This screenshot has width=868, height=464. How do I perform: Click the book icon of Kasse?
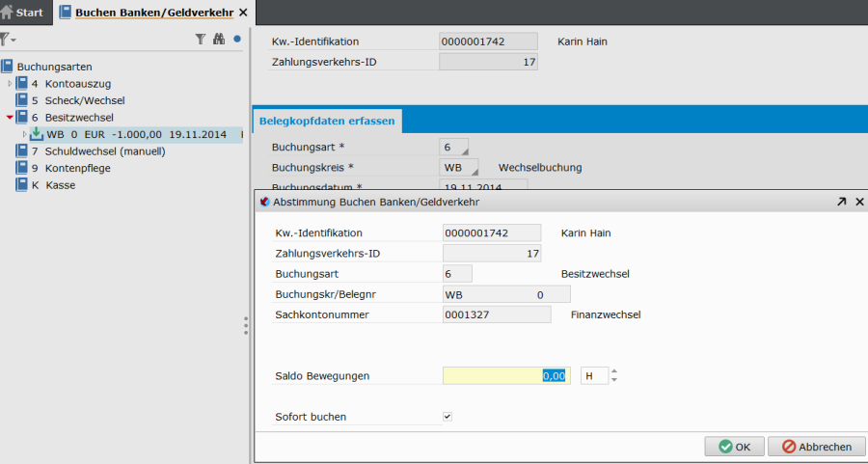(21, 185)
